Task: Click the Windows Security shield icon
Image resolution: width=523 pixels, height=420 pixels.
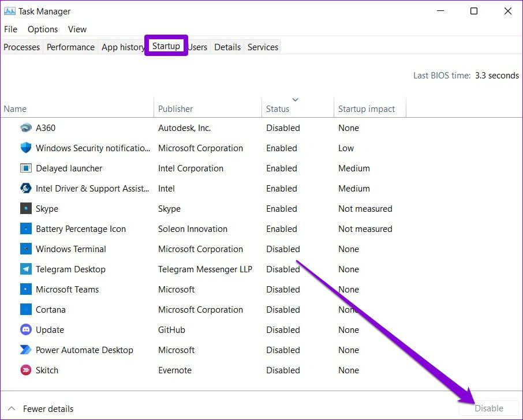Action: 25,148
